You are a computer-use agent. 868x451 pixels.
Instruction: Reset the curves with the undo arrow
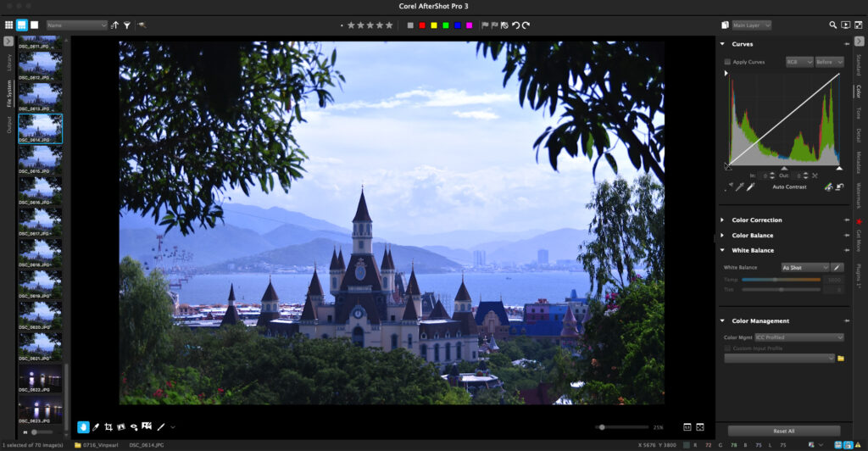(x=840, y=187)
